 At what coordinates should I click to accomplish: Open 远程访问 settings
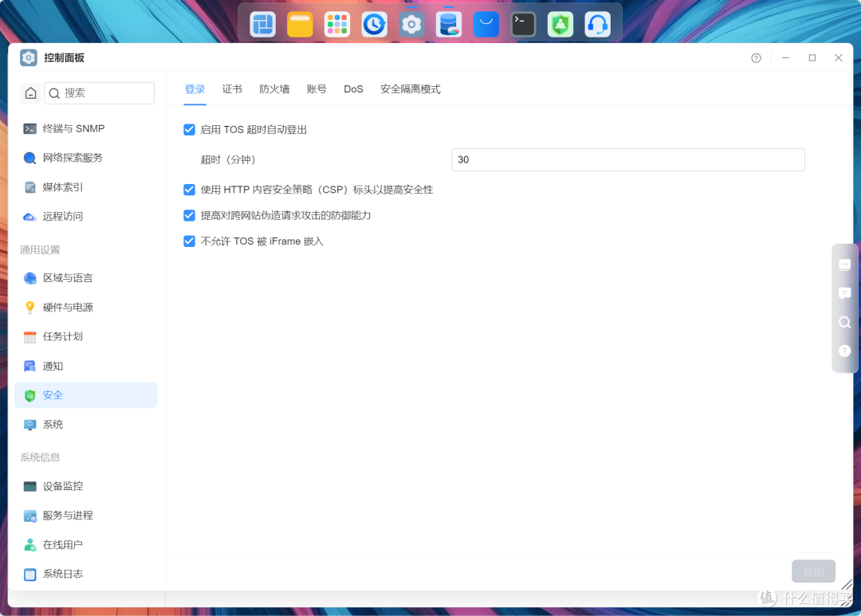[x=85, y=216]
